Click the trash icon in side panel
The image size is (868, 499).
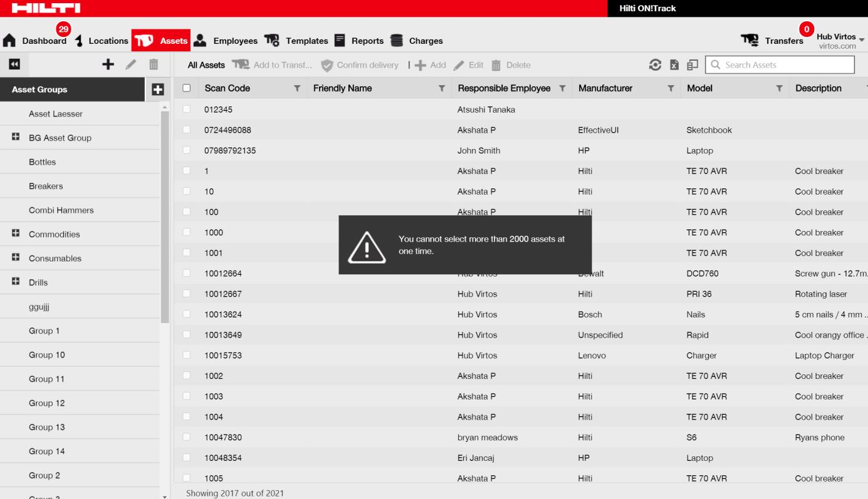pyautogui.click(x=154, y=64)
